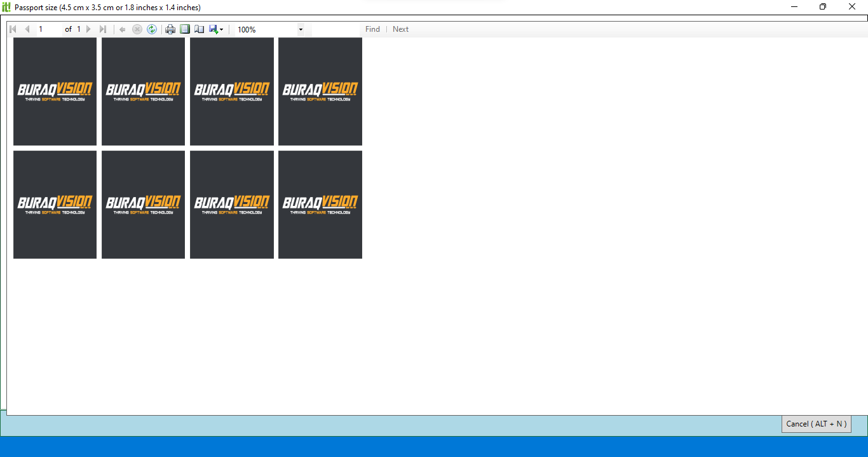Go to the first page of report
This screenshot has height=457, width=868.
click(13, 29)
